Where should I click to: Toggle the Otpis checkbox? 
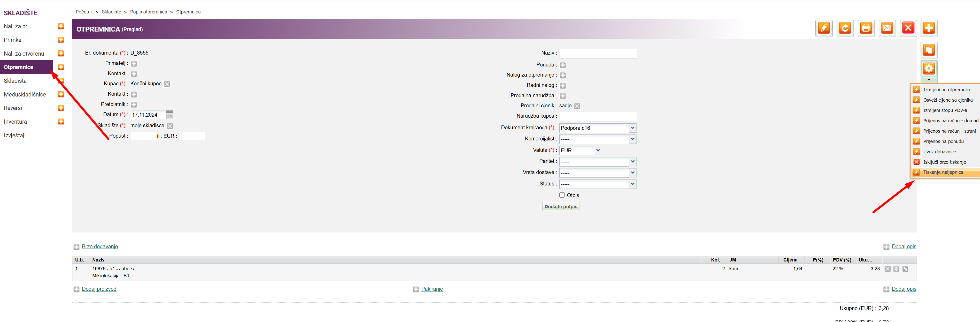562,195
